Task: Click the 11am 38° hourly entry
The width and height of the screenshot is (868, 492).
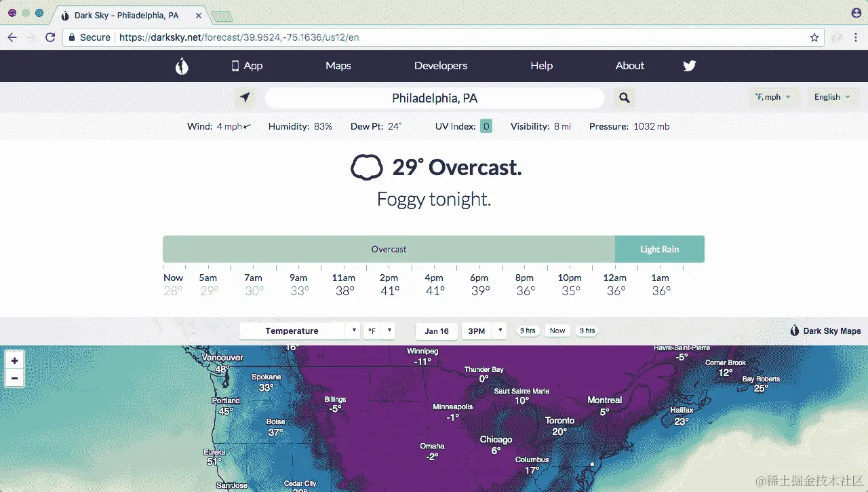Action: pos(344,284)
